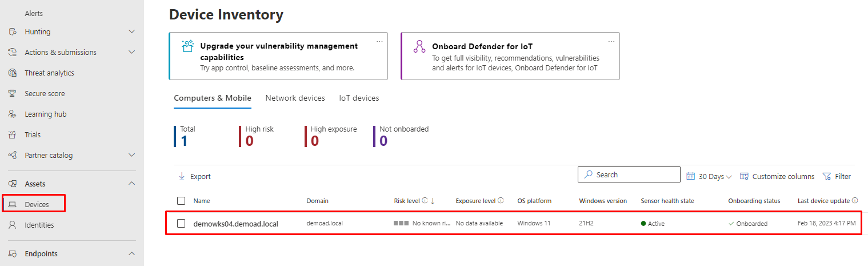
Task: Switch to the Network devices tab
Action: pos(295,98)
